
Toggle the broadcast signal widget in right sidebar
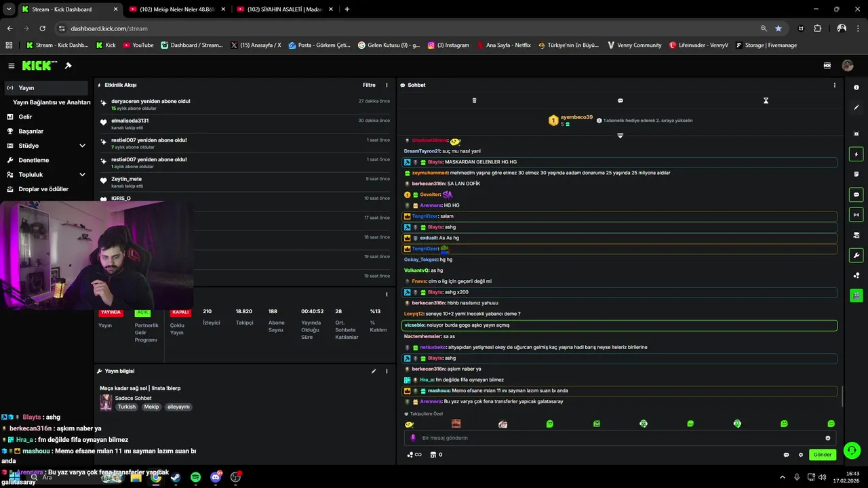pos(856,215)
